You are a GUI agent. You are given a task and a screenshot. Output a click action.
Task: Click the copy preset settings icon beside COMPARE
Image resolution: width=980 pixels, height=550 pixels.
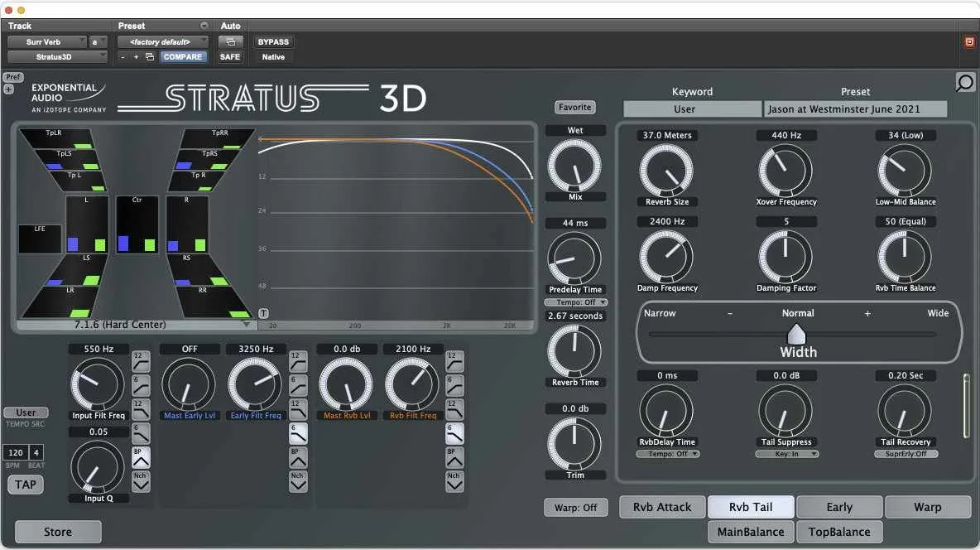(150, 57)
